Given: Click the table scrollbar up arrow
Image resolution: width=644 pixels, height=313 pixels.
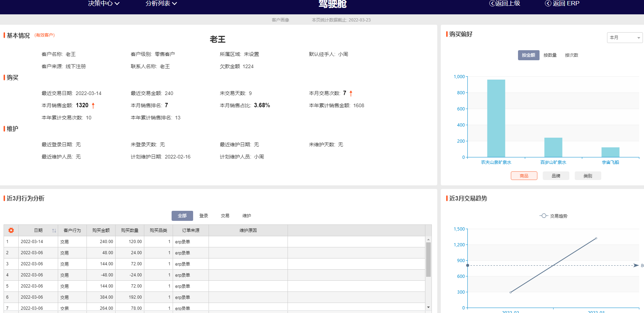Looking at the screenshot, I should pyautogui.click(x=428, y=240).
